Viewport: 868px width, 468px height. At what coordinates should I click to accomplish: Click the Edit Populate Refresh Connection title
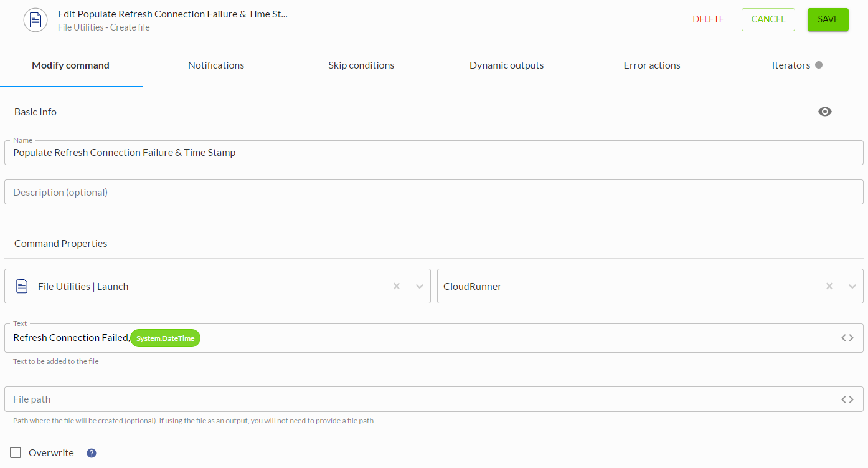tap(172, 14)
